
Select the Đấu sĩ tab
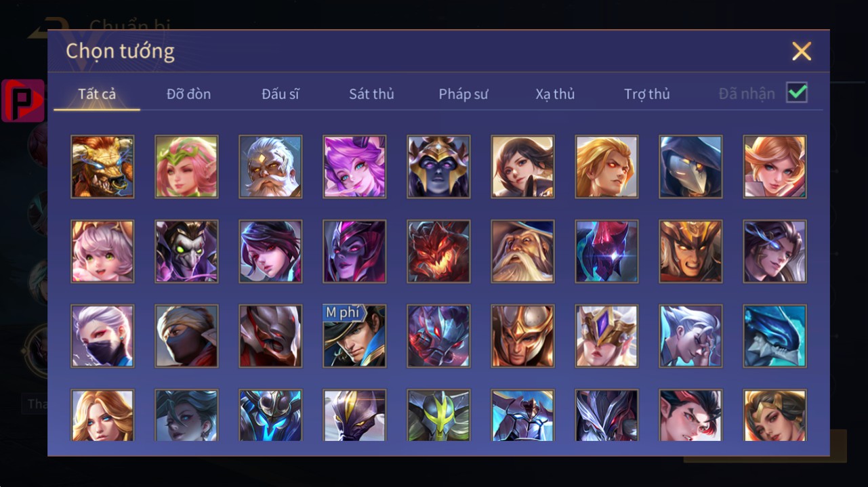[x=281, y=94]
